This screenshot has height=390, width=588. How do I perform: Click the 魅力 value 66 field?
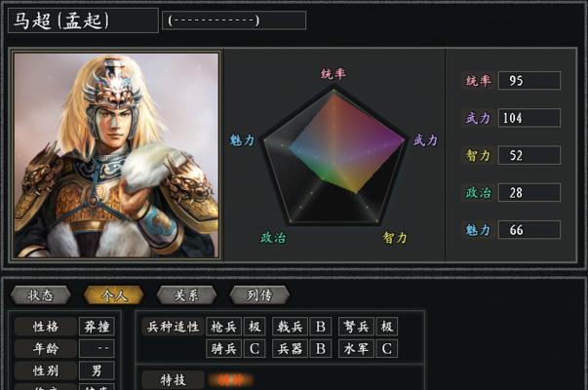click(x=529, y=229)
